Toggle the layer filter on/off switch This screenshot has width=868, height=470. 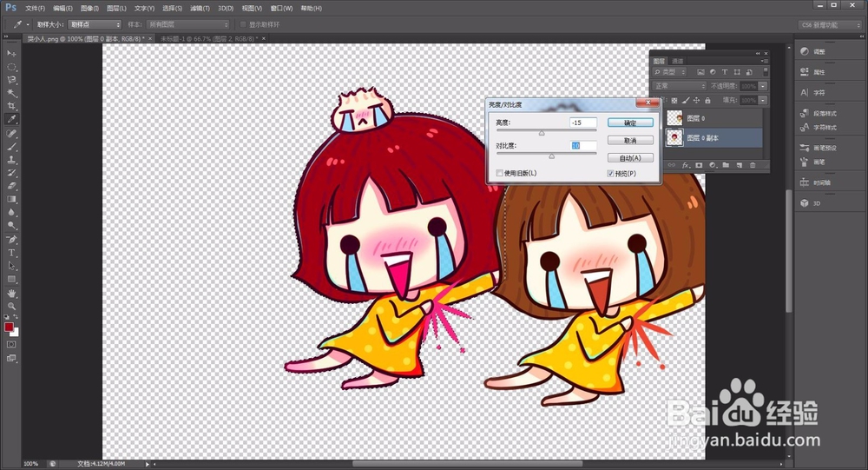[766, 72]
